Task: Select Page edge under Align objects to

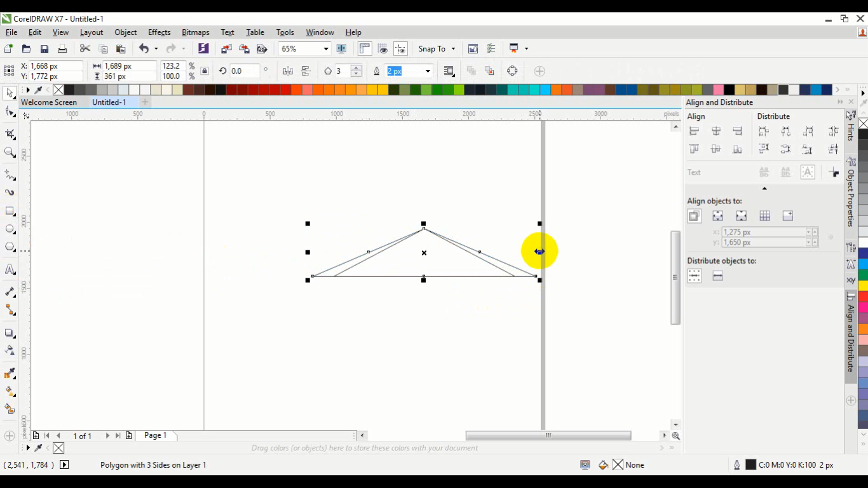Action: click(x=718, y=216)
